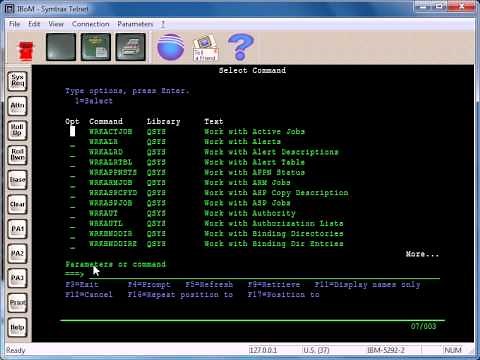The width and height of the screenshot is (480, 360).
Task: Click the Attn keypad button
Action: click(17, 106)
